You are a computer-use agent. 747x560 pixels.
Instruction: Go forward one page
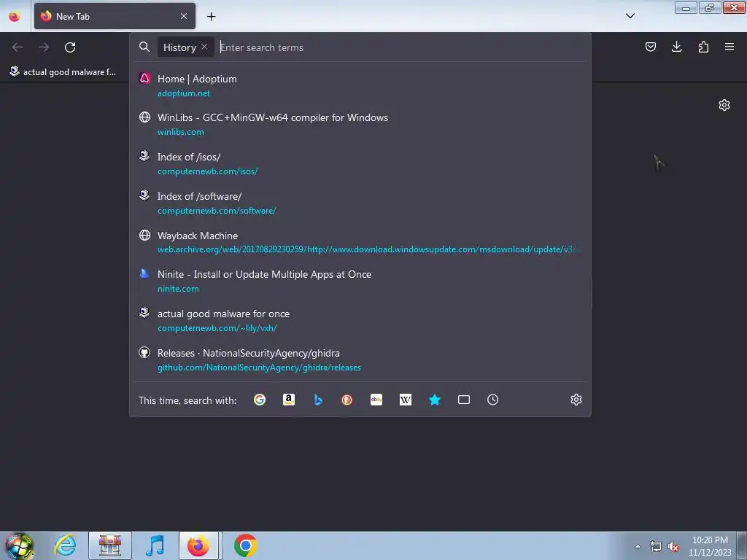point(44,47)
